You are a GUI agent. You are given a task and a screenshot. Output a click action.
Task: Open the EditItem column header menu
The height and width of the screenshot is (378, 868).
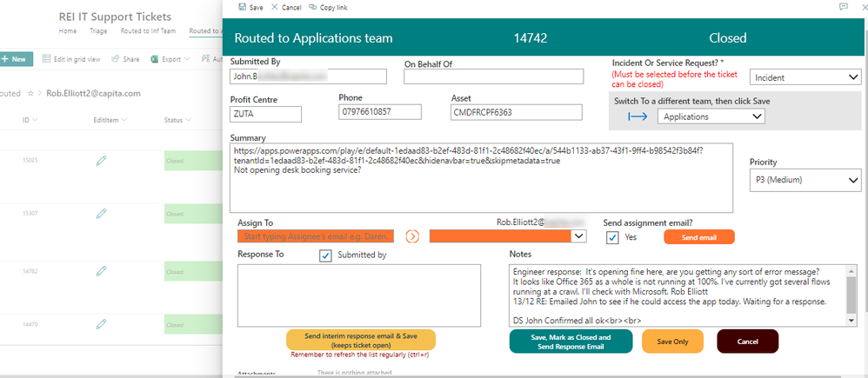click(110, 120)
